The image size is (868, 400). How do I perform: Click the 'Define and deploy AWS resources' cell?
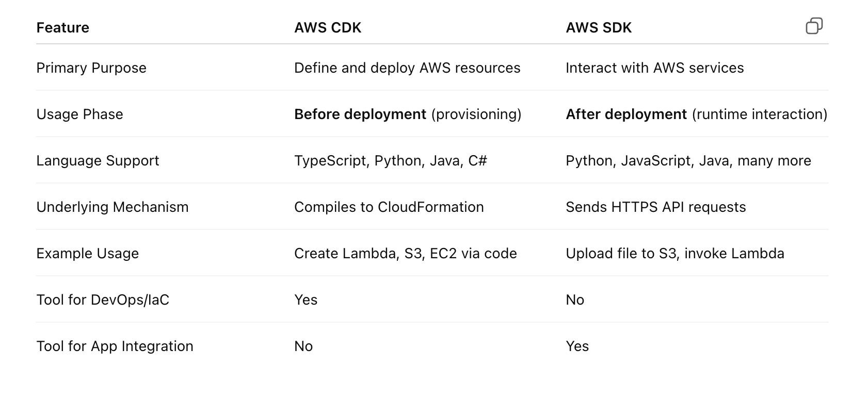407,68
